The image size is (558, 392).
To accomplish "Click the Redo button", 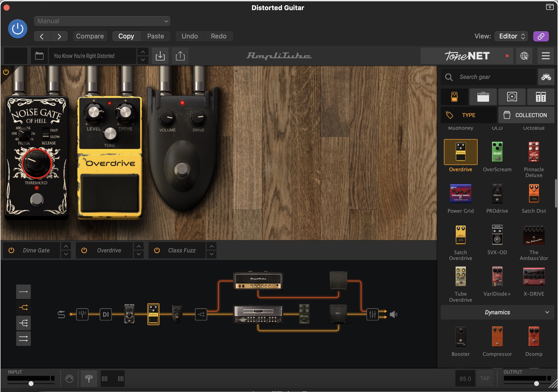I will coord(219,36).
